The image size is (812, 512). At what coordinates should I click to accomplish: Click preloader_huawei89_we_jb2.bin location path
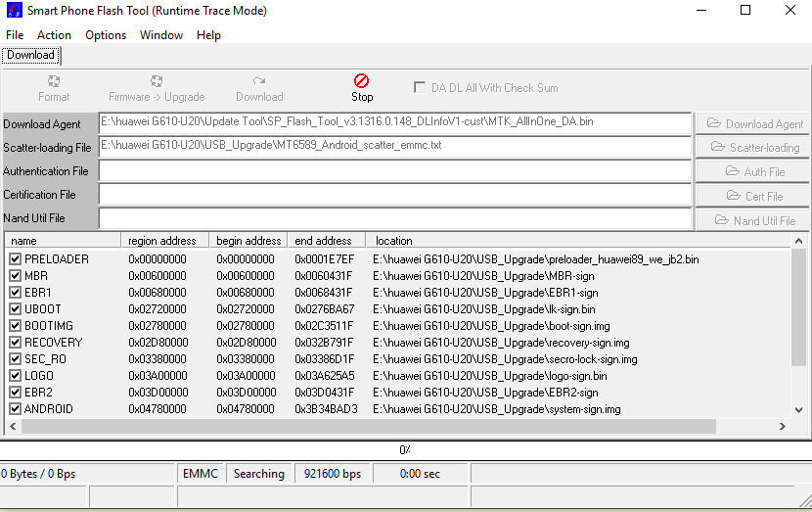[x=535, y=259]
